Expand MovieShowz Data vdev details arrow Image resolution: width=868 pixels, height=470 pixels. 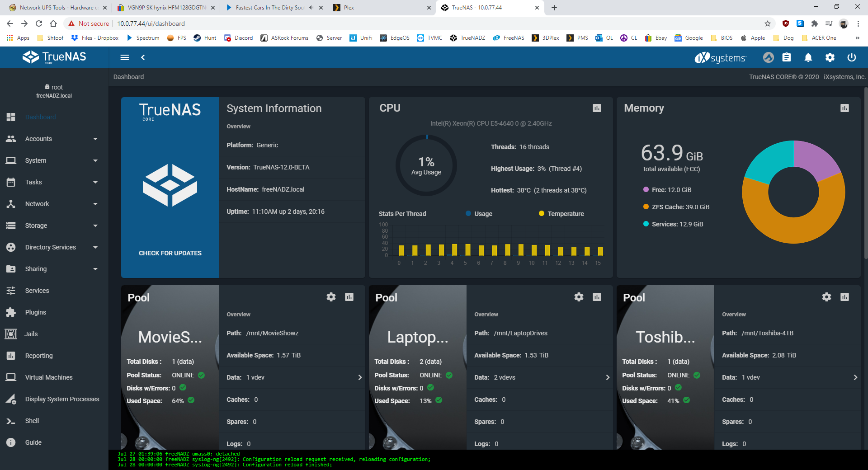[360, 377]
